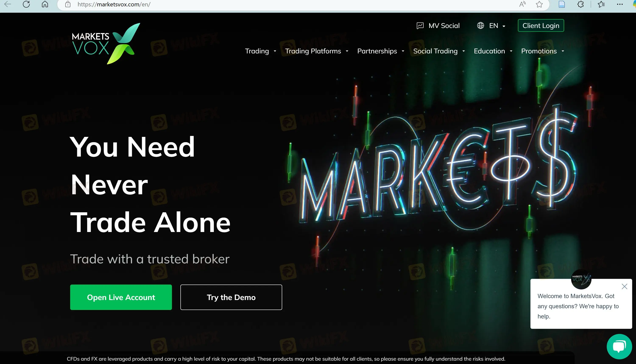Open the Promotions menu
The image size is (636, 364).
[539, 51]
